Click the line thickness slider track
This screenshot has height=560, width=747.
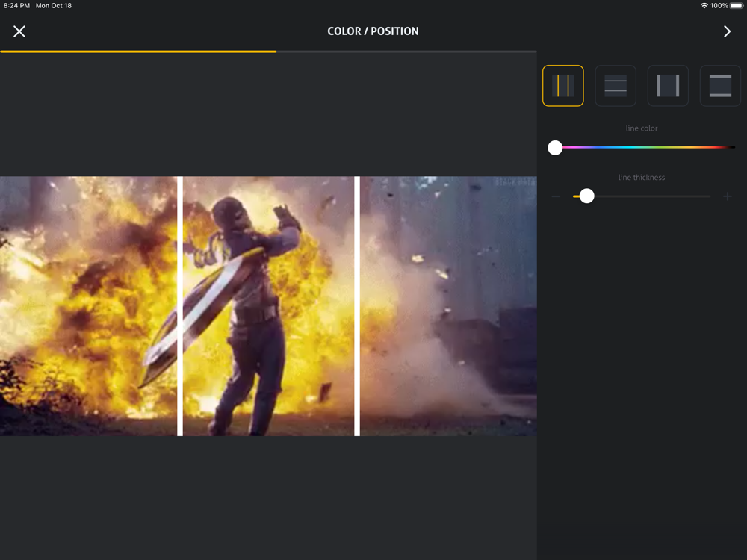pyautogui.click(x=642, y=196)
